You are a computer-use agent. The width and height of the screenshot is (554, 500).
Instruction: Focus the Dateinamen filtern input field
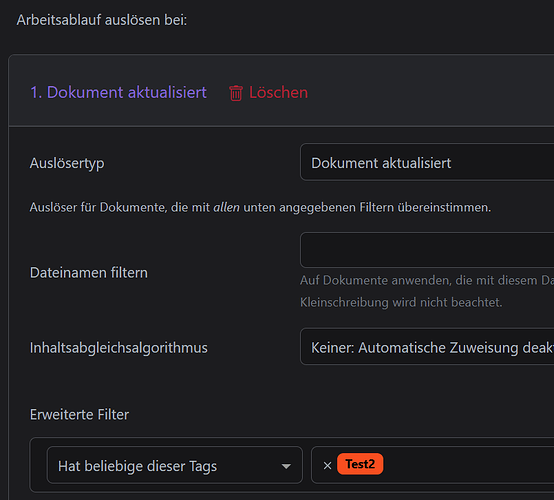tap(427, 250)
